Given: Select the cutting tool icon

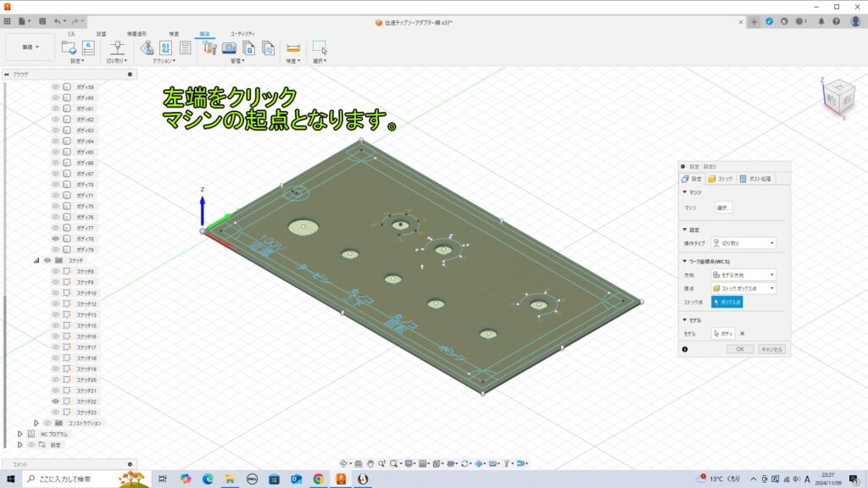Looking at the screenshot, I should point(117,47).
